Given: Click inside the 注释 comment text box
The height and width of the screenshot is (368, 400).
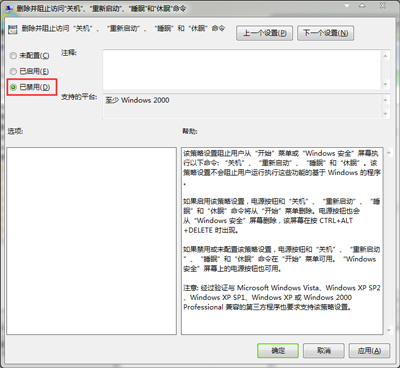Looking at the screenshot, I should point(242,69).
